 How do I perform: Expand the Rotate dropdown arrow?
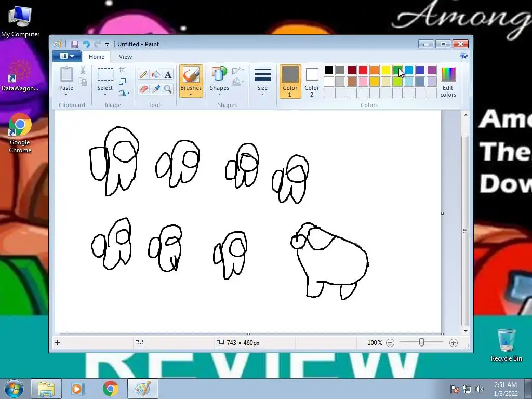129,93
